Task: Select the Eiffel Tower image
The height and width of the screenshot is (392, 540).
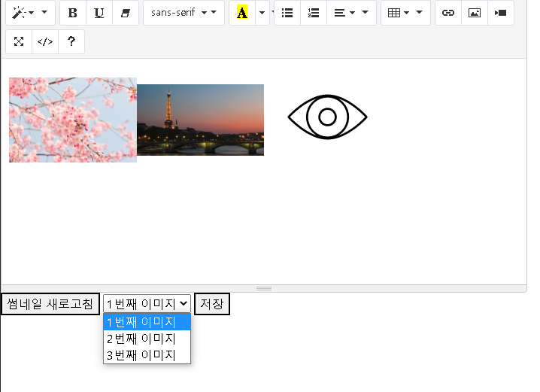Action: click(201, 120)
